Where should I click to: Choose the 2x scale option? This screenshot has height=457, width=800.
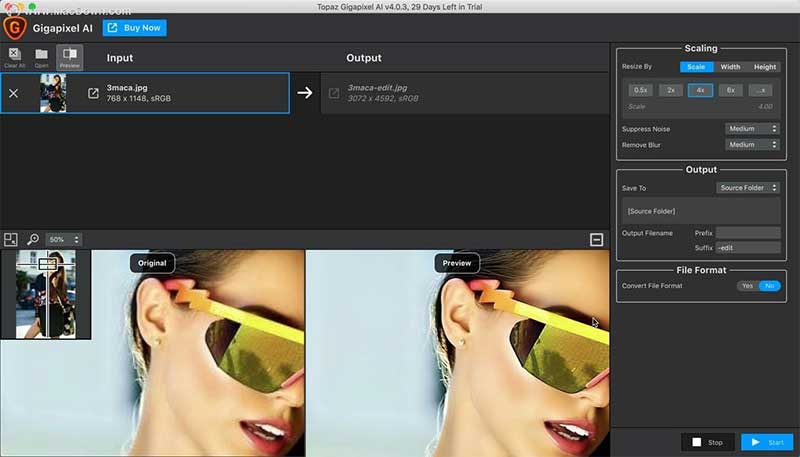[671, 90]
